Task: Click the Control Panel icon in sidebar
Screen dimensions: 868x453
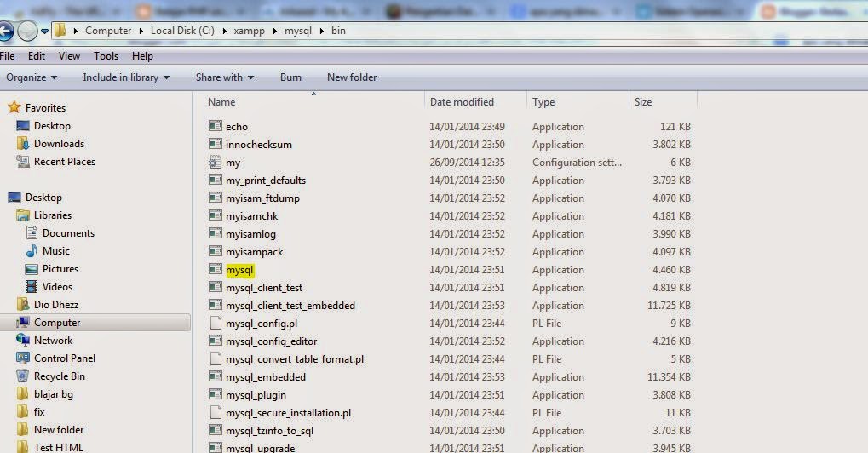Action: pos(23,358)
